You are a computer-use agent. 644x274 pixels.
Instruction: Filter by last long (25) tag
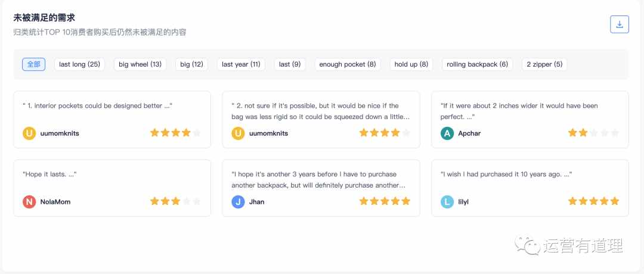(x=80, y=64)
